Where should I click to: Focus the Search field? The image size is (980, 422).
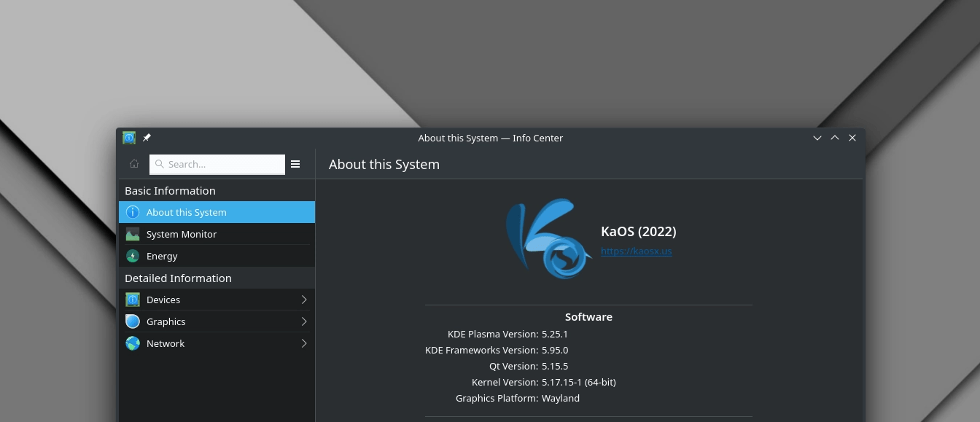[x=217, y=164]
